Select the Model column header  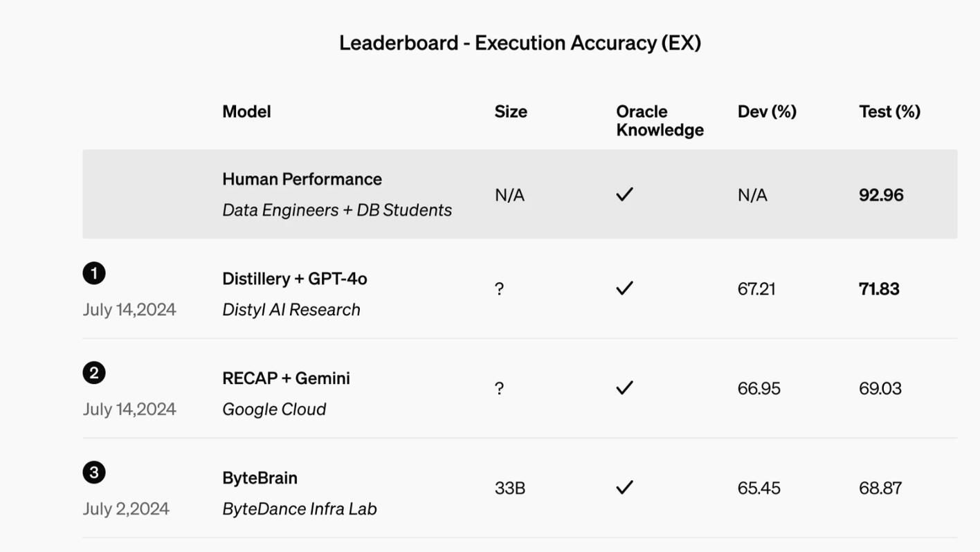coord(246,111)
